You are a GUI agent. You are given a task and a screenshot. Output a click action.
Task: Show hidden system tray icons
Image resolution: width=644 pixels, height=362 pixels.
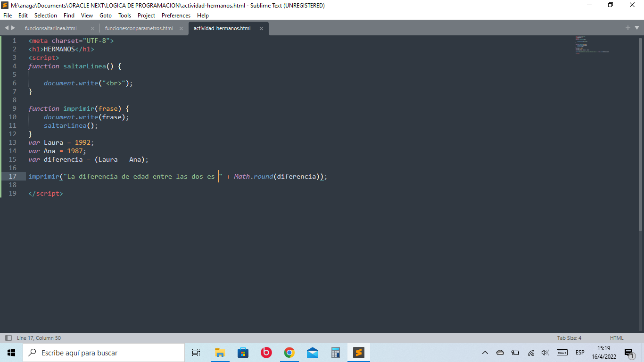coord(485,353)
